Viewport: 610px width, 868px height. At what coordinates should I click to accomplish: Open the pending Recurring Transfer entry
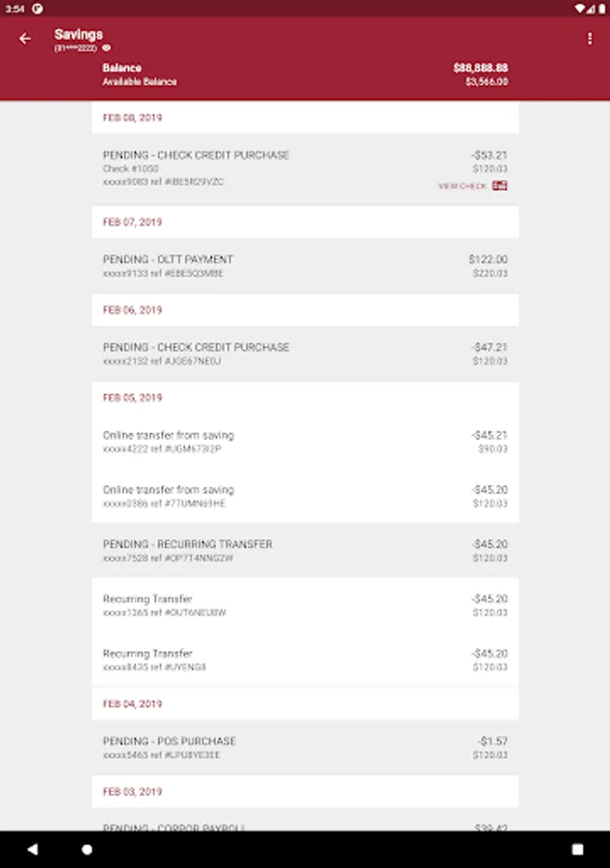[x=305, y=551]
